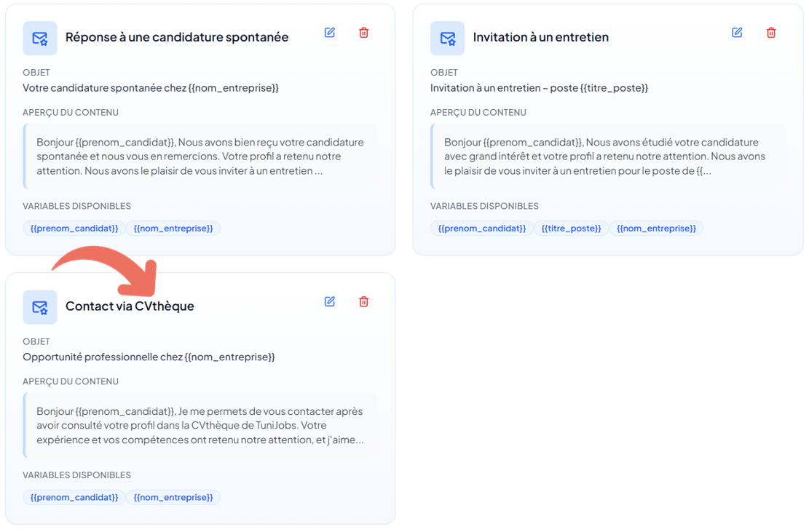Click the mail icon of Réponse à une candidature spontanée
The height and width of the screenshot is (532, 809).
pyautogui.click(x=40, y=38)
